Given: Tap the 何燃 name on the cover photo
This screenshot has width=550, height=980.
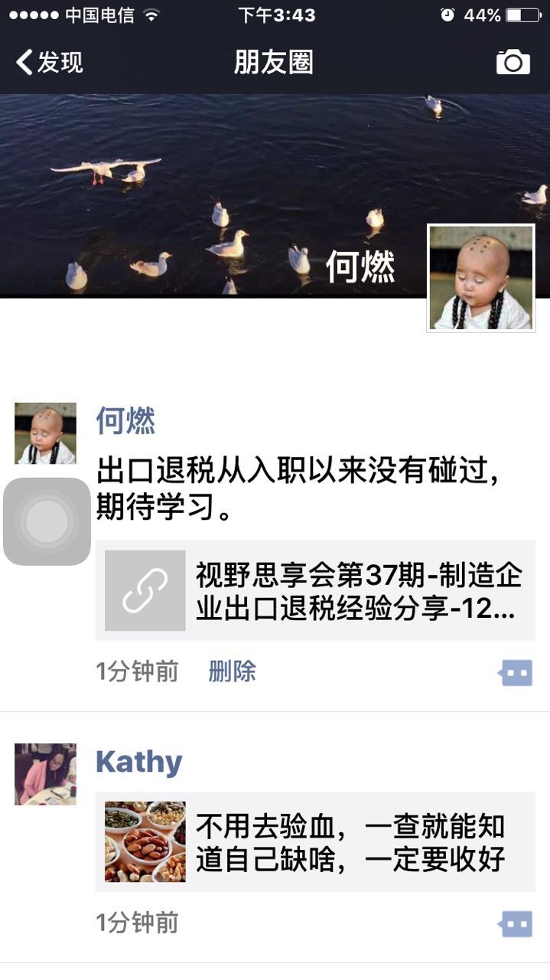Looking at the screenshot, I should (x=360, y=267).
